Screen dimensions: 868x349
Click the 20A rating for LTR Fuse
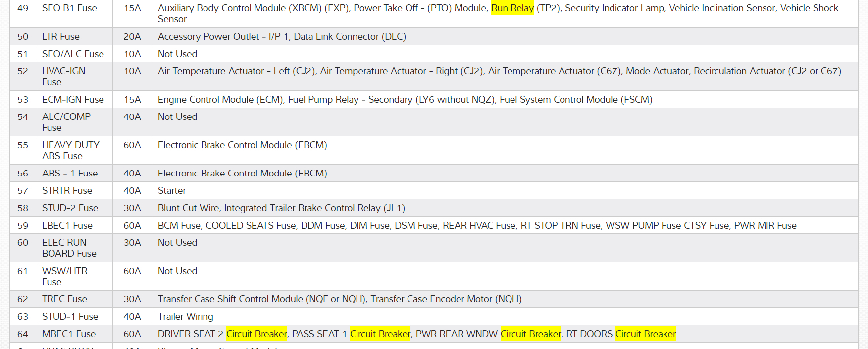[x=132, y=37]
